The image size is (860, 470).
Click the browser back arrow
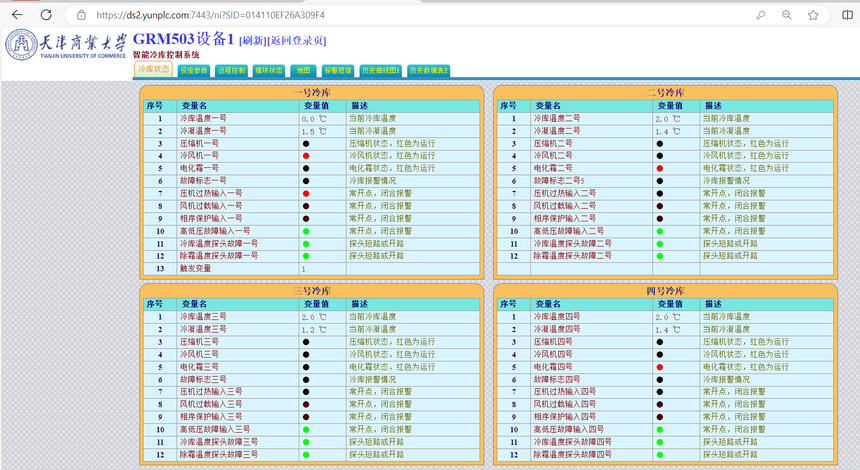point(17,15)
